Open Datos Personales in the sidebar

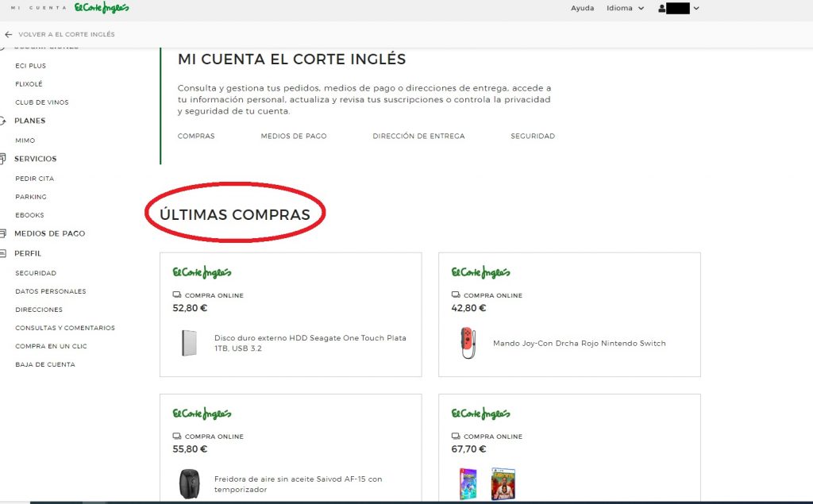[x=51, y=291]
